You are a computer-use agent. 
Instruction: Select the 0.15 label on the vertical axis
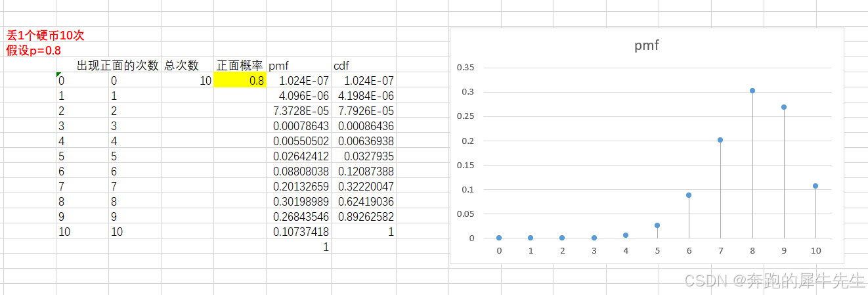point(465,165)
